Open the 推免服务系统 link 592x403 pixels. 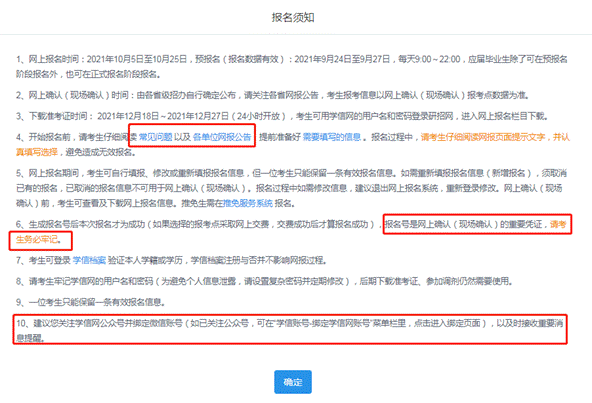point(248,203)
